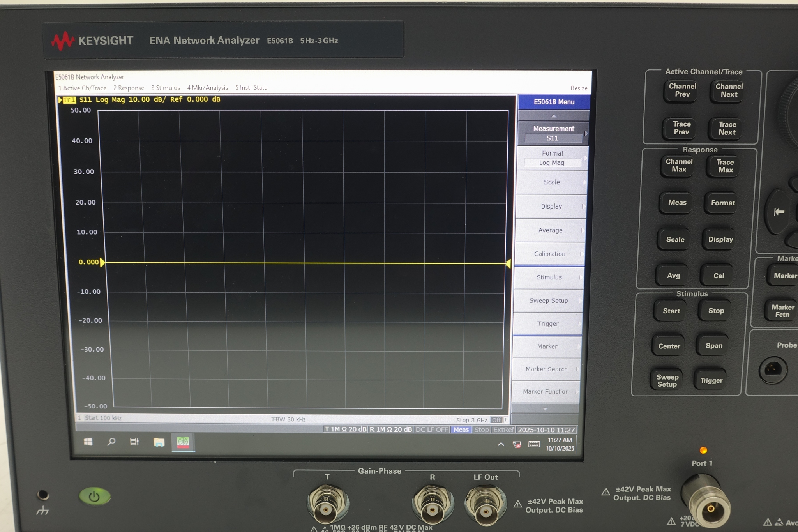This screenshot has width=798, height=532.
Task: Expand hidden icons in the system tray
Action: pyautogui.click(x=501, y=444)
